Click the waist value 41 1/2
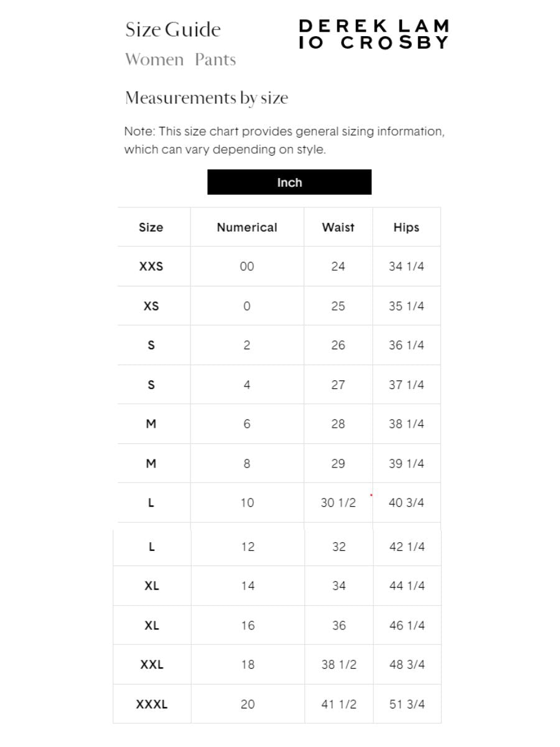This screenshot has width=560, height=747. pyautogui.click(x=338, y=705)
